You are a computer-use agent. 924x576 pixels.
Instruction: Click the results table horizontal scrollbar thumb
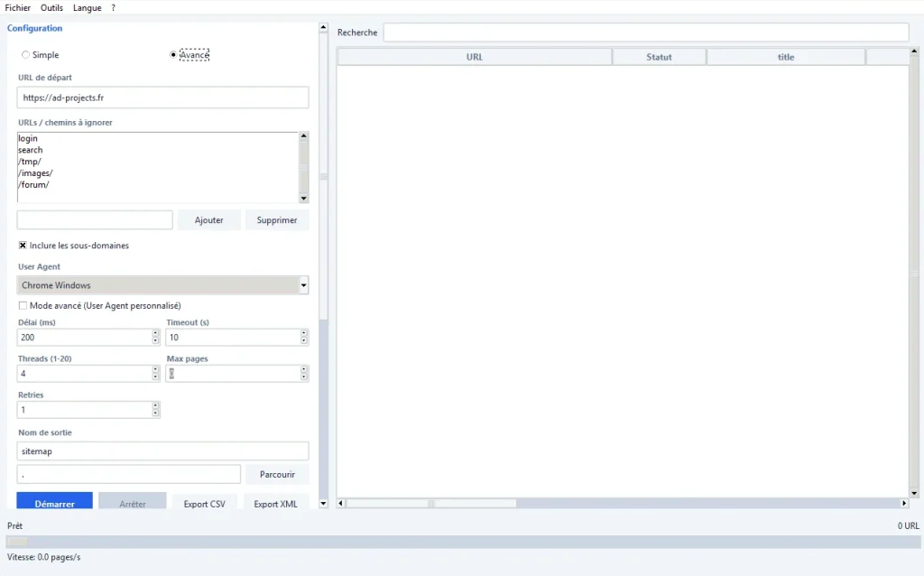(430, 504)
